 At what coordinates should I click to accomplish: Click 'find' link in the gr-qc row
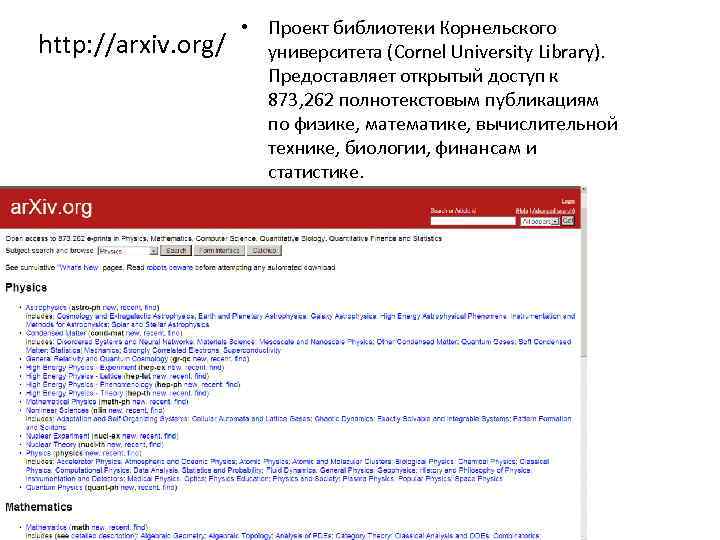pos(241,359)
